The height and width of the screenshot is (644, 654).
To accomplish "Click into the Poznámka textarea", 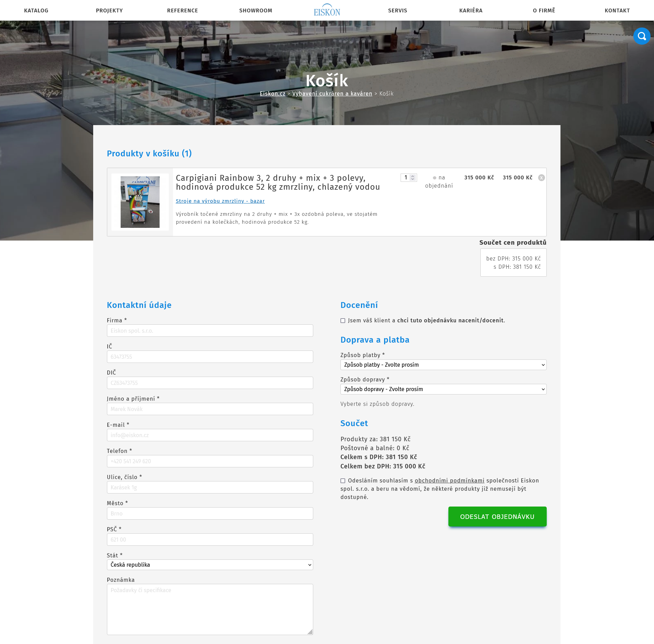I will tap(210, 609).
